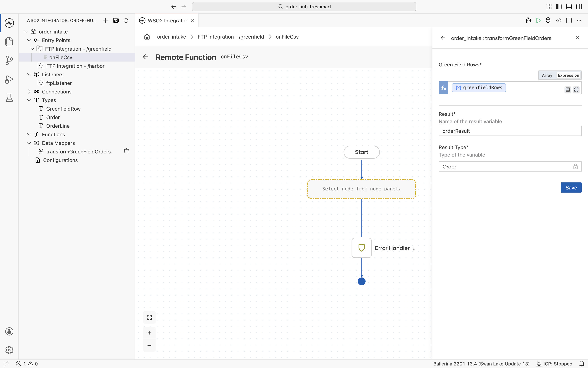588x368 pixels.
Task: Open the Accounts icon
Action: click(x=9, y=331)
